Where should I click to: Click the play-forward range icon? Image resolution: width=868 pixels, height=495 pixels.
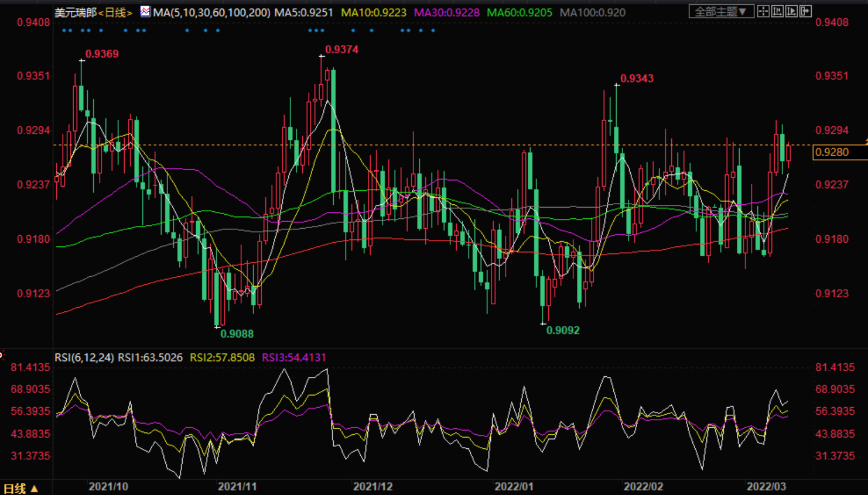coord(791,11)
